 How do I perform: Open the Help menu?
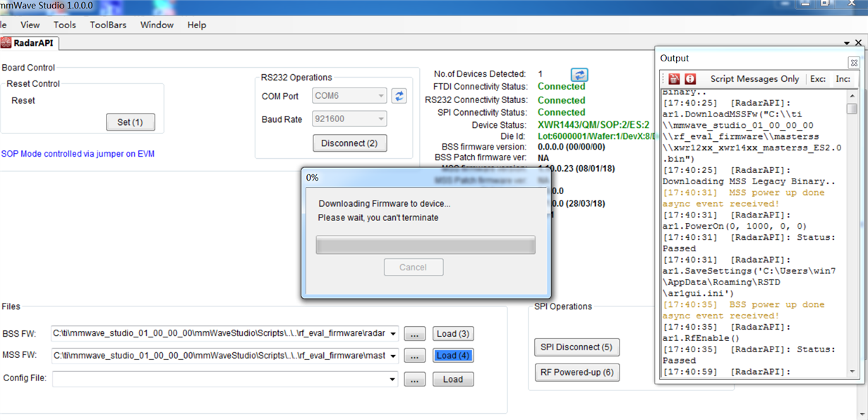point(197,25)
